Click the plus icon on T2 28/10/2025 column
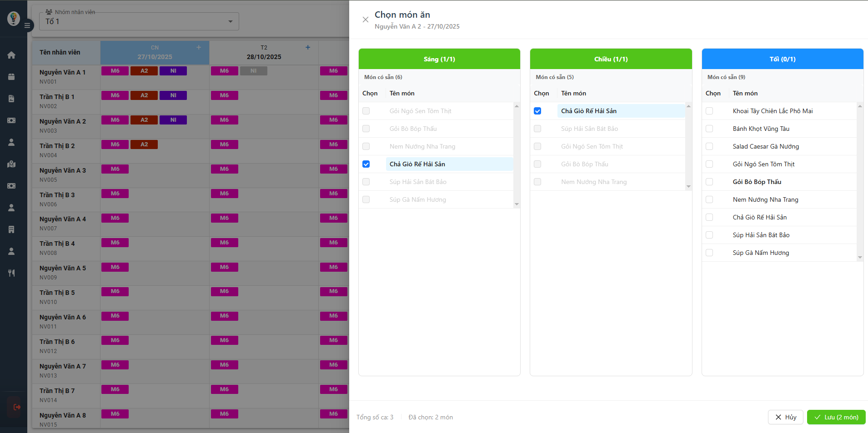 308,47
